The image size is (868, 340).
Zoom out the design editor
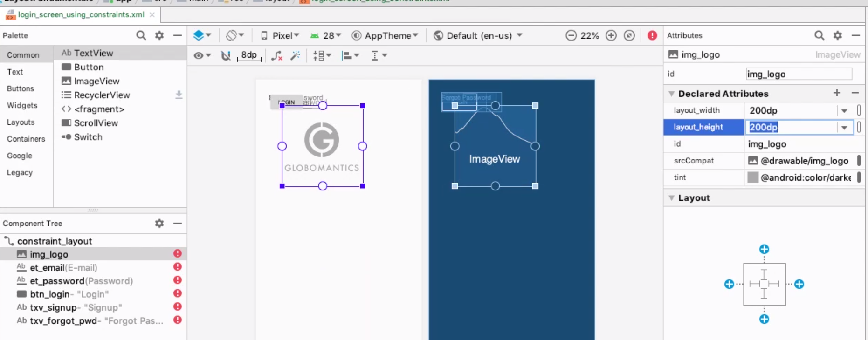(x=571, y=35)
